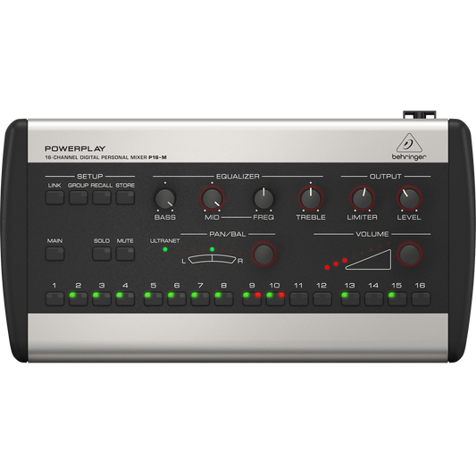
Task: Click the volume ramp triangle graphic
Action: tap(368, 259)
